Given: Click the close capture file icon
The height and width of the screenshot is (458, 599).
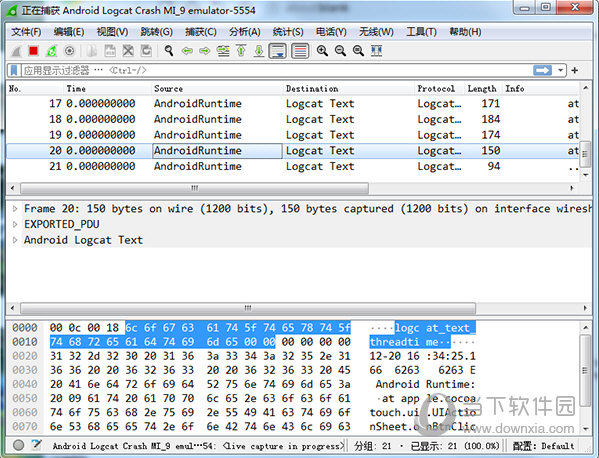Looking at the screenshot, I should coord(128,51).
